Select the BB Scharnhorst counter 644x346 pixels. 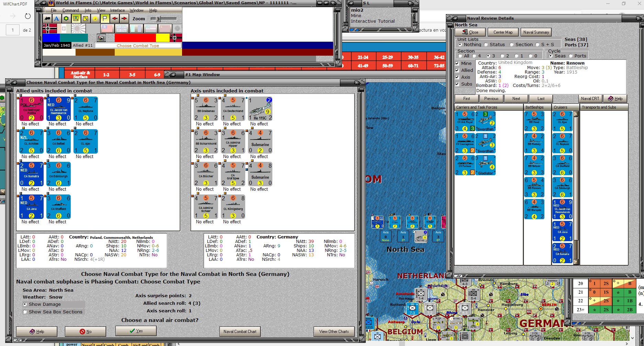coord(206,142)
